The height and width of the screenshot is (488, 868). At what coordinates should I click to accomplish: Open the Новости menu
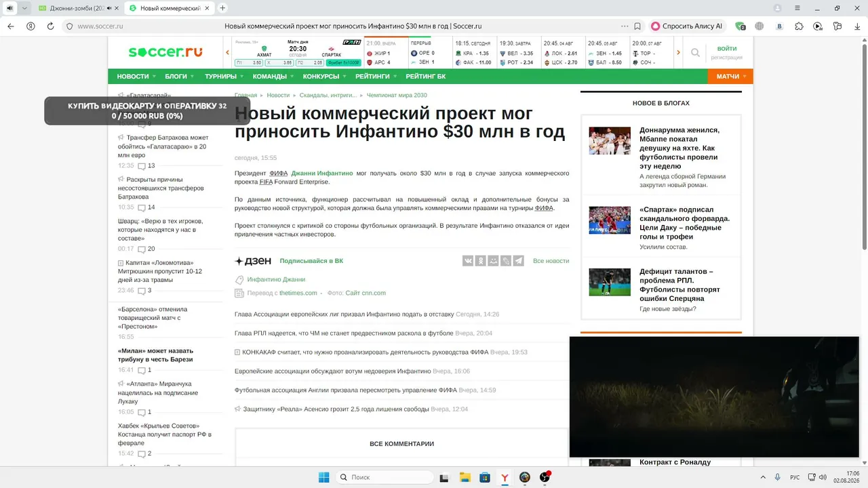click(x=136, y=77)
